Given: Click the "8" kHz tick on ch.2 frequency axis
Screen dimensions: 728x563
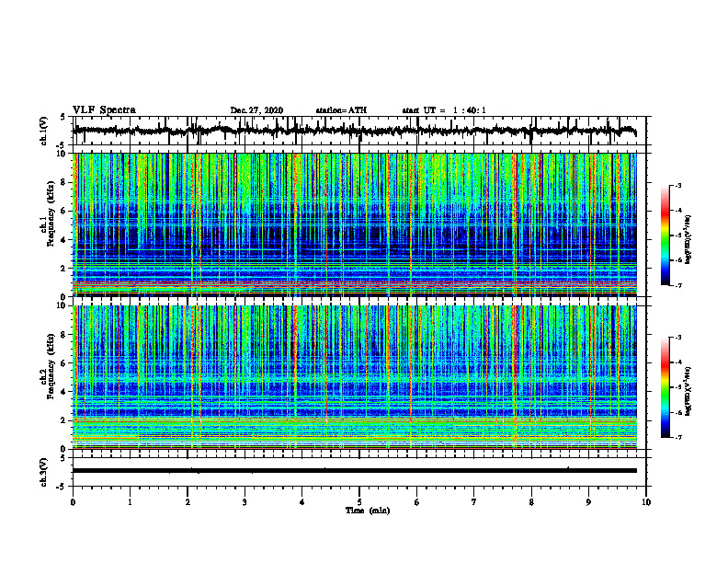Looking at the screenshot, I should click(64, 335).
